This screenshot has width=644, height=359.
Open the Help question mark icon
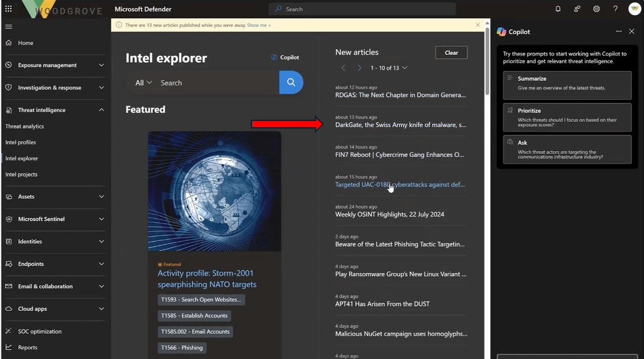615,8
